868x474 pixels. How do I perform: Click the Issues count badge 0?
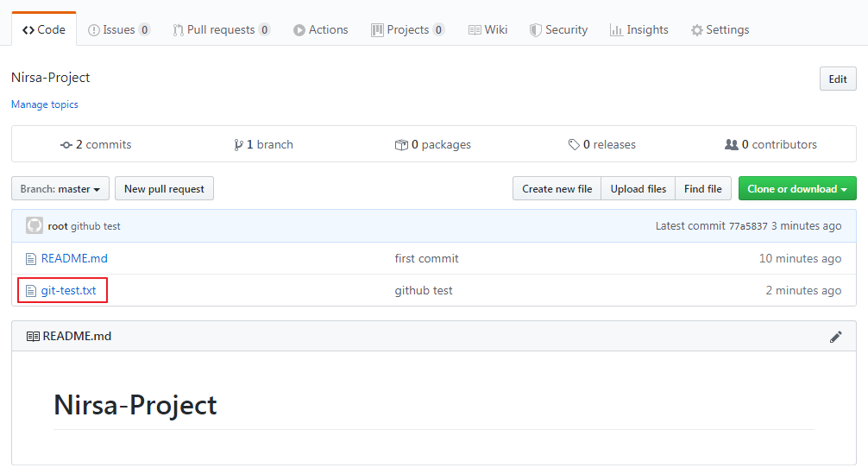[144, 30]
